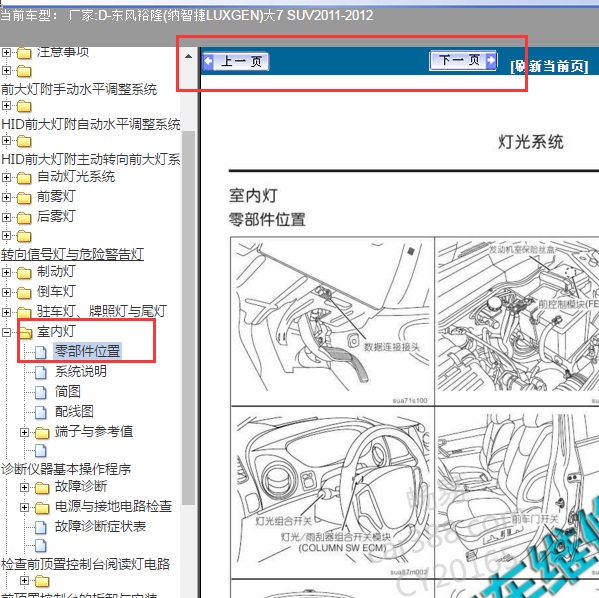Click the 灯光组合开关 steering column diagram

click(332, 492)
